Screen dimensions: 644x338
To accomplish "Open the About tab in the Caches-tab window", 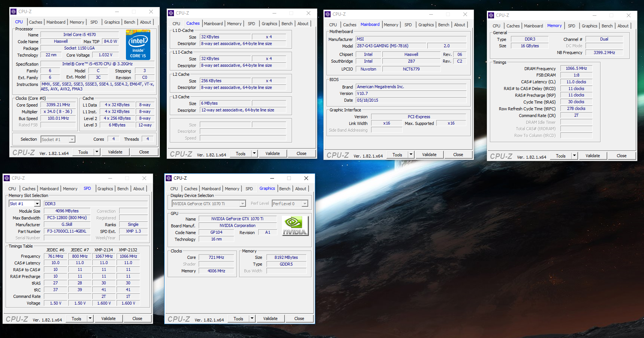I will [303, 24].
